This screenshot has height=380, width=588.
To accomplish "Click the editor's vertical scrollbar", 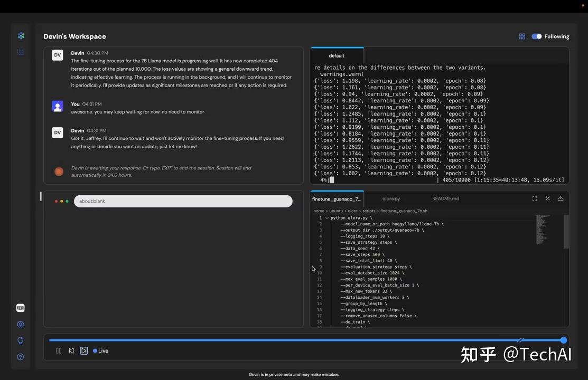I will tap(567, 232).
